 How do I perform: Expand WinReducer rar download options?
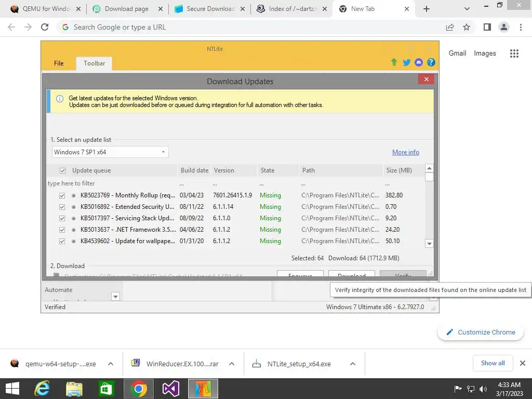pos(232,364)
